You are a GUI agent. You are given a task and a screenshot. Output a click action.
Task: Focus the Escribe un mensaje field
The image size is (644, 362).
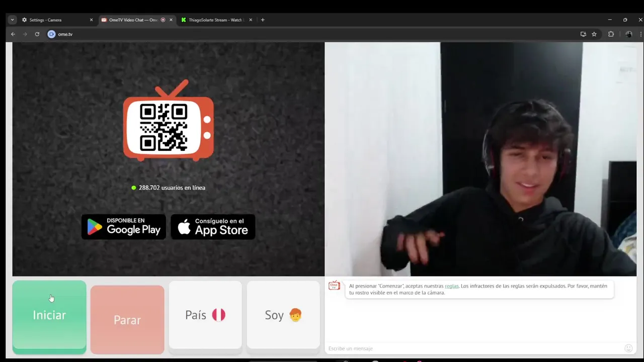(473, 348)
